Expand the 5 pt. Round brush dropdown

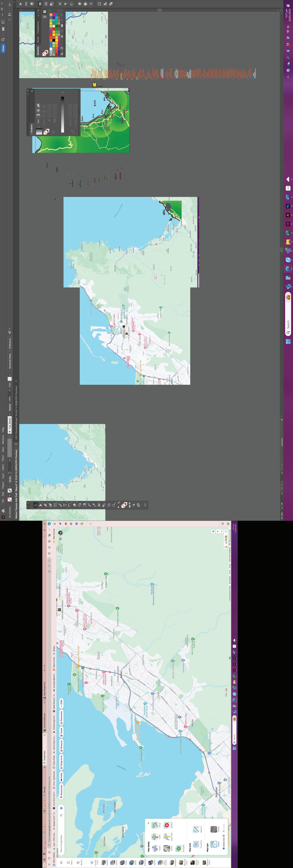click(9, 414)
